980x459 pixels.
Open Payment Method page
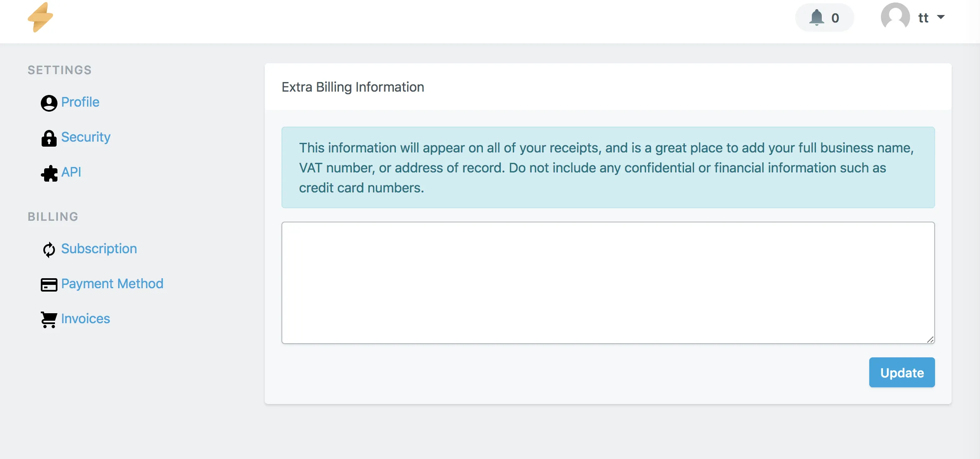[112, 284]
